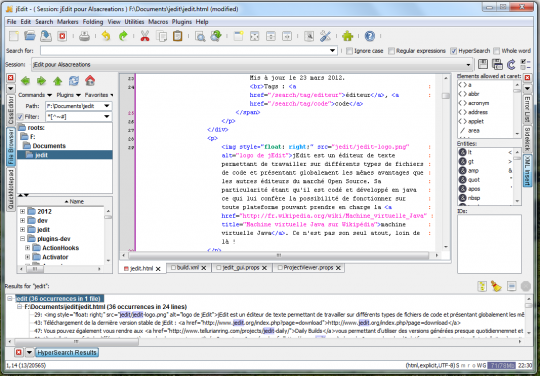Uncheck the HyperSearch checkbox
This screenshot has height=376, width=540.
point(454,51)
